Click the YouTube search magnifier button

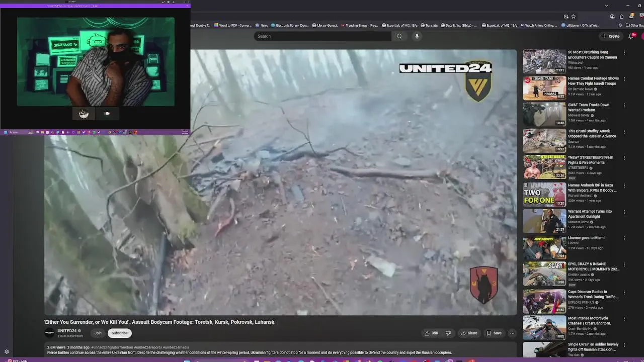[399, 36]
